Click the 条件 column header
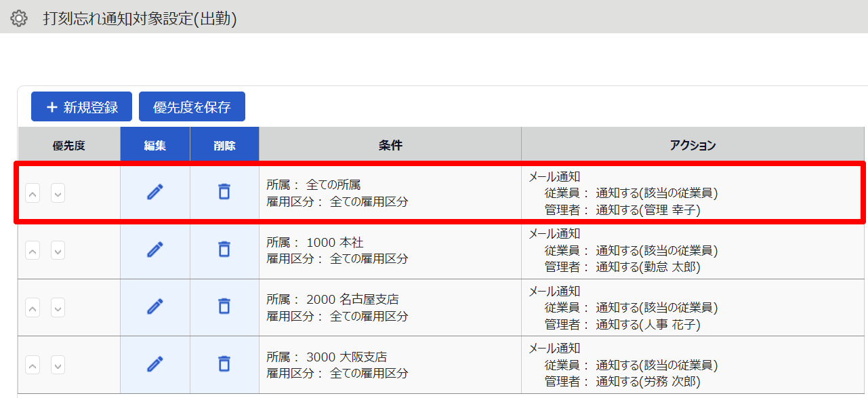This screenshot has height=398, width=868. tap(390, 145)
